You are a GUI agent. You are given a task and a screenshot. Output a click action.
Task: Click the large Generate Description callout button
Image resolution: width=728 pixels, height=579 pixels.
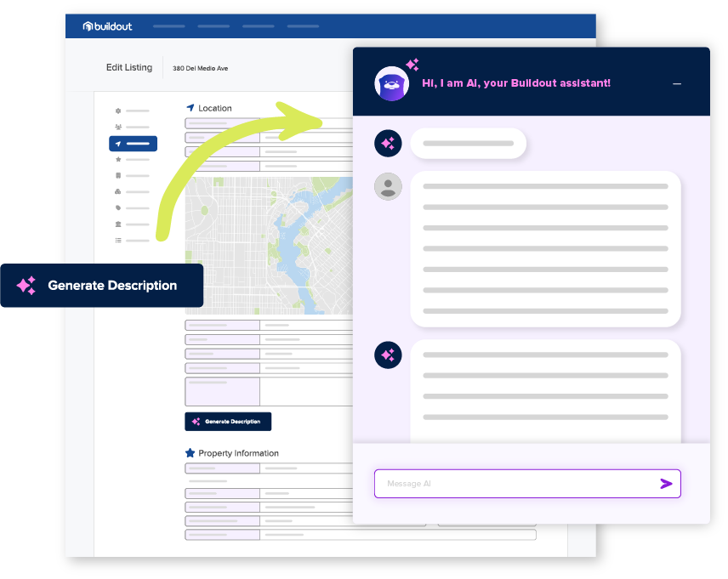[102, 286]
